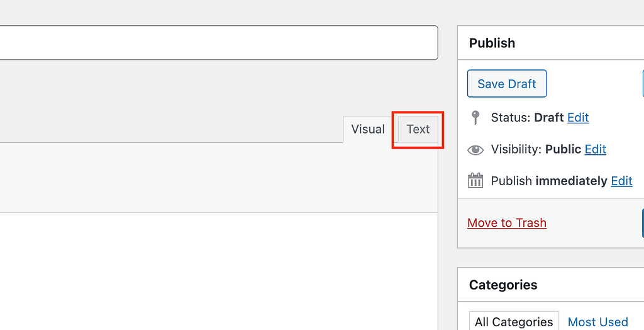Move the post to Trash

(x=506, y=223)
